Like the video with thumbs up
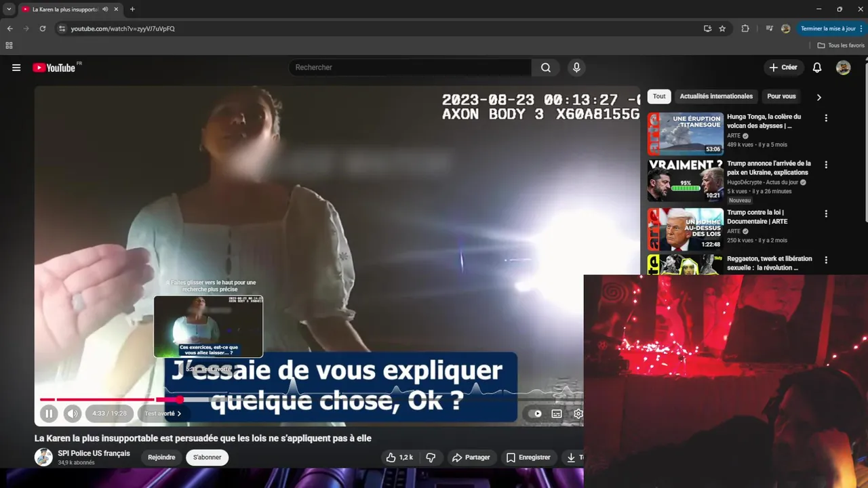The width and height of the screenshot is (868, 488). [399, 457]
